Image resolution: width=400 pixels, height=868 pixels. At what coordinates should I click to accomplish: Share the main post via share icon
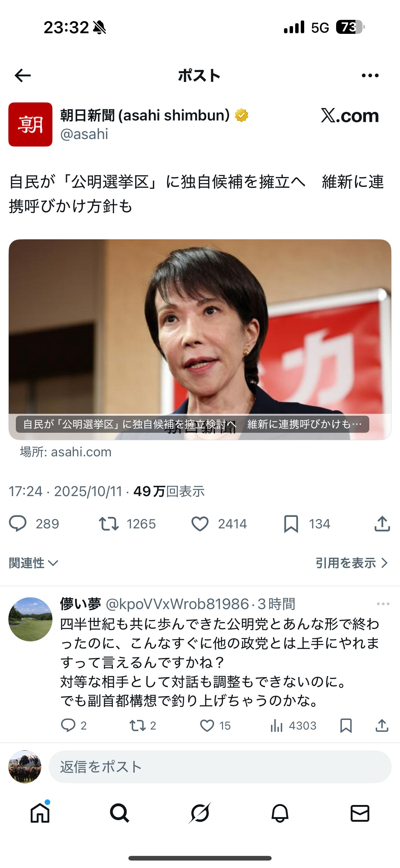(x=382, y=524)
